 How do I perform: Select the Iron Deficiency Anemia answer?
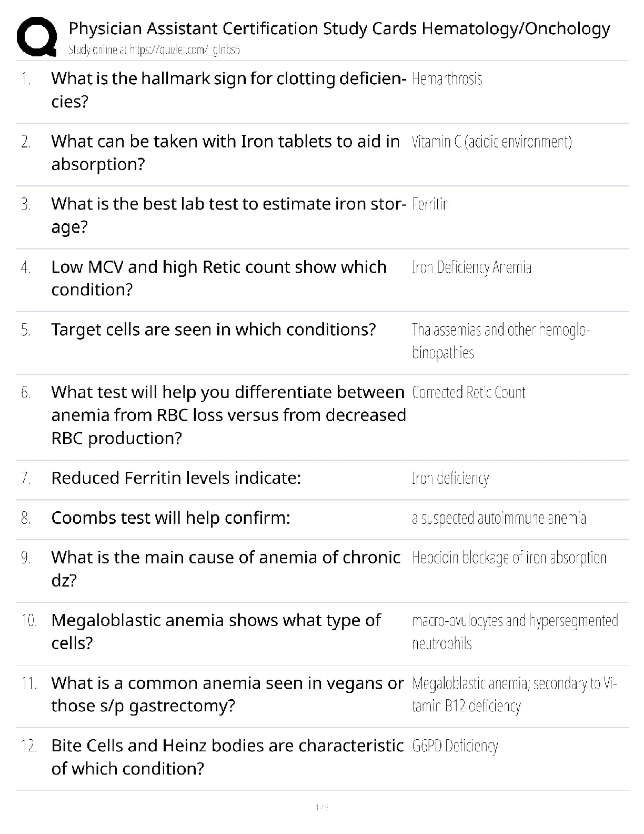pos(471,267)
